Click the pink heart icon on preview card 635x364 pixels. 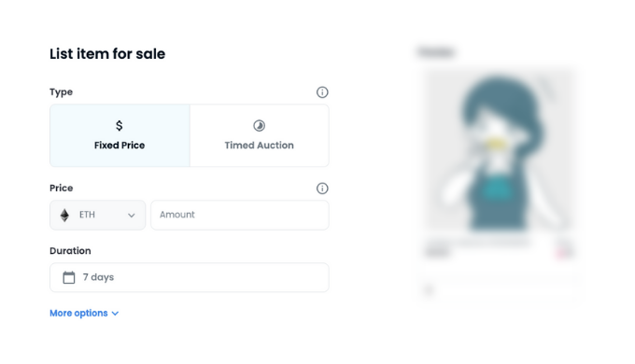click(562, 254)
